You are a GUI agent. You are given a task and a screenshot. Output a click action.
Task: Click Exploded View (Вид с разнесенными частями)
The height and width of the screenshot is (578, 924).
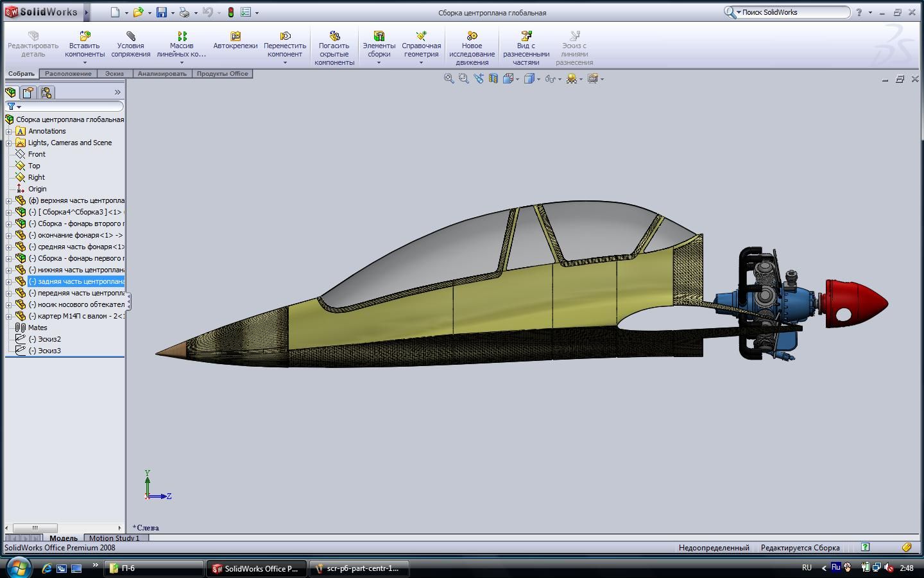click(x=526, y=36)
